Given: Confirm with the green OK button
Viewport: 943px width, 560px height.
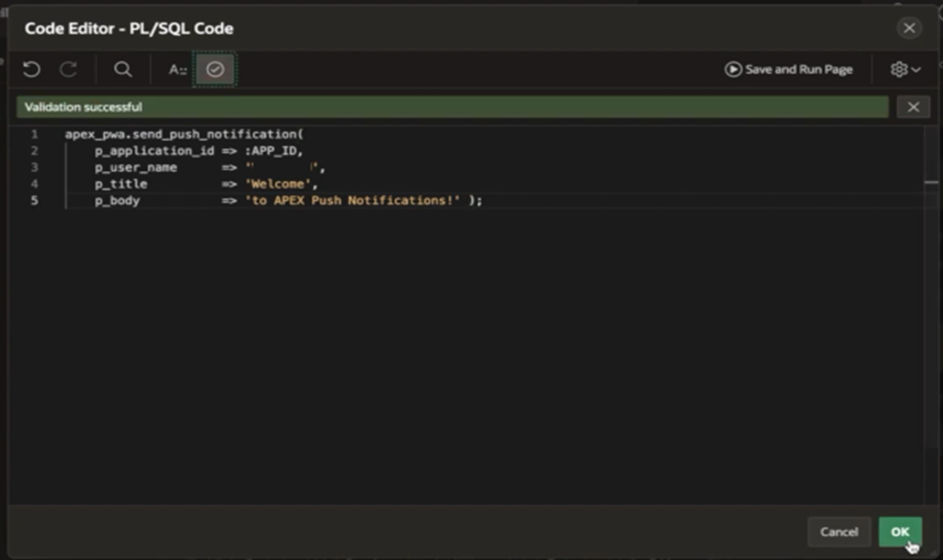Looking at the screenshot, I should click(x=899, y=531).
